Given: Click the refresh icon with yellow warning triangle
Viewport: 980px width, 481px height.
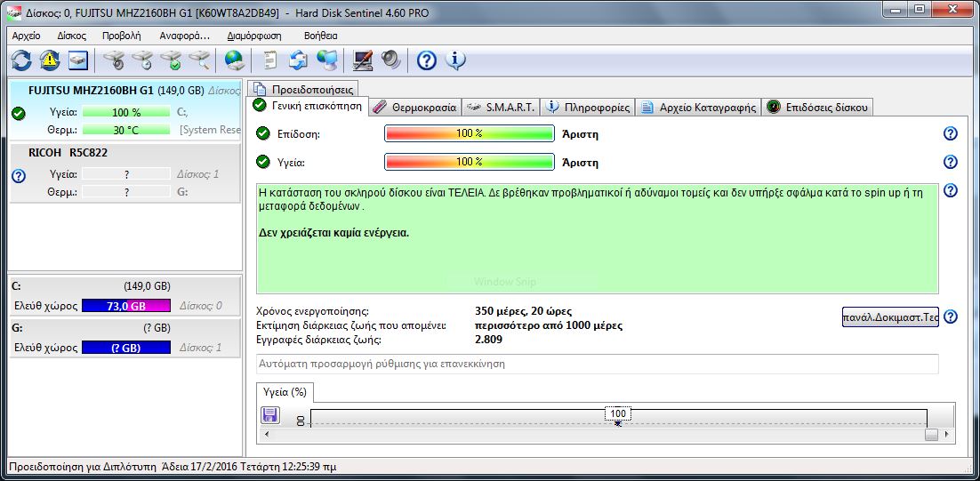Looking at the screenshot, I should tap(50, 60).
